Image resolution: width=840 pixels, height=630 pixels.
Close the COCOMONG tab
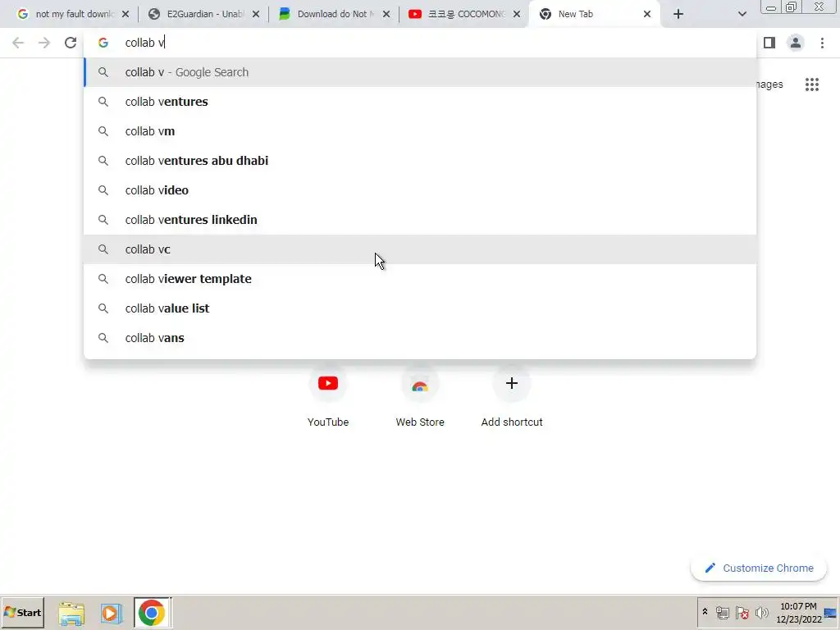tap(517, 15)
